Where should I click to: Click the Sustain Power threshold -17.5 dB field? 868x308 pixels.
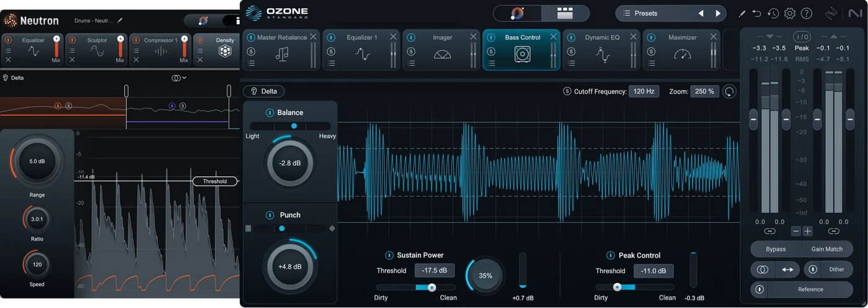[x=435, y=271]
